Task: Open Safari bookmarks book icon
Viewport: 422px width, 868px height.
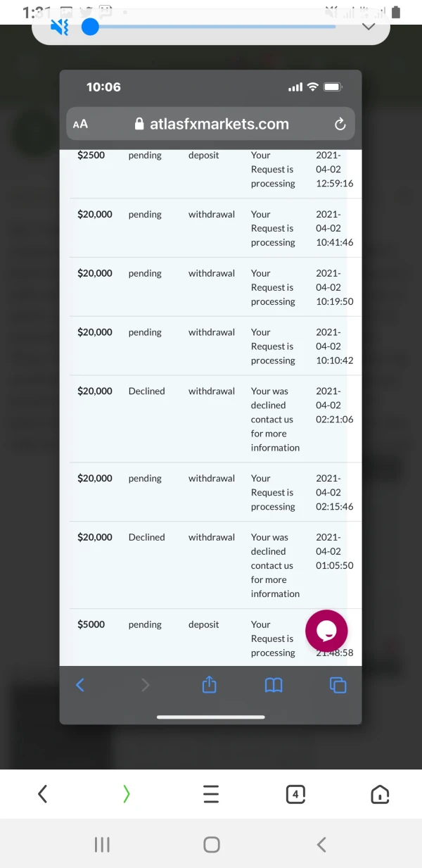Action: point(274,685)
